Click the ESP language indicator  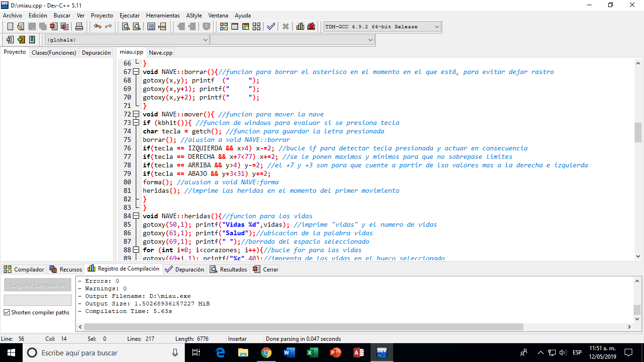coord(577,353)
